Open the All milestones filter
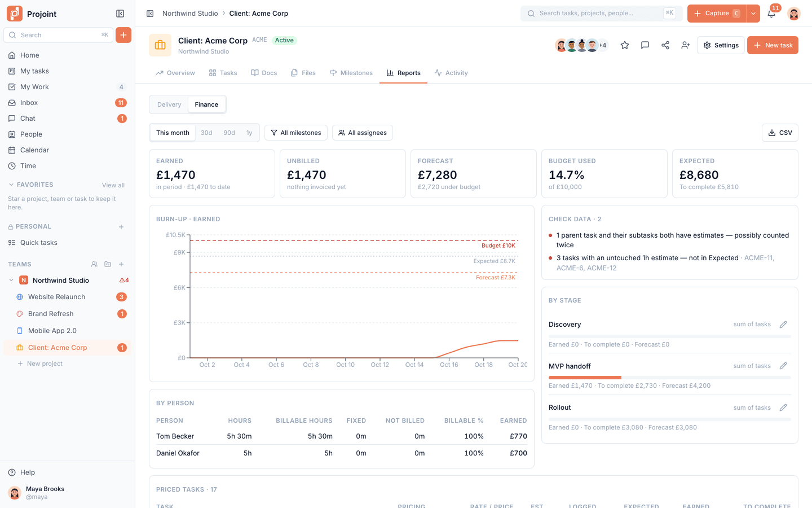The width and height of the screenshot is (812, 508). pyautogui.click(x=296, y=133)
